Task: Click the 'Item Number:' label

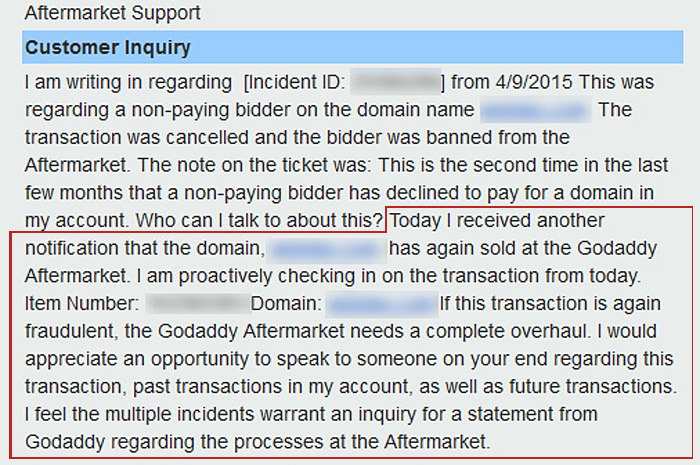Action: 82,304
